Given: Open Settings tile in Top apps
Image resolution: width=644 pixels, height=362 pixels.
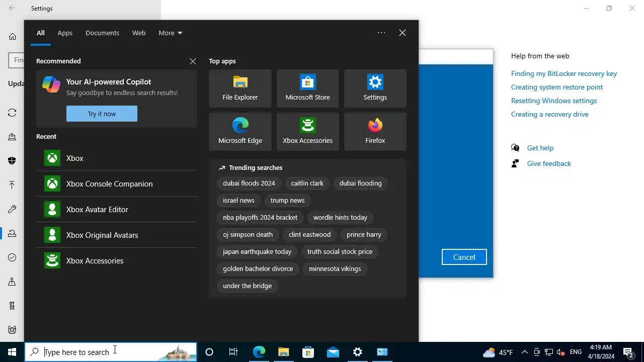Looking at the screenshot, I should pos(375,88).
